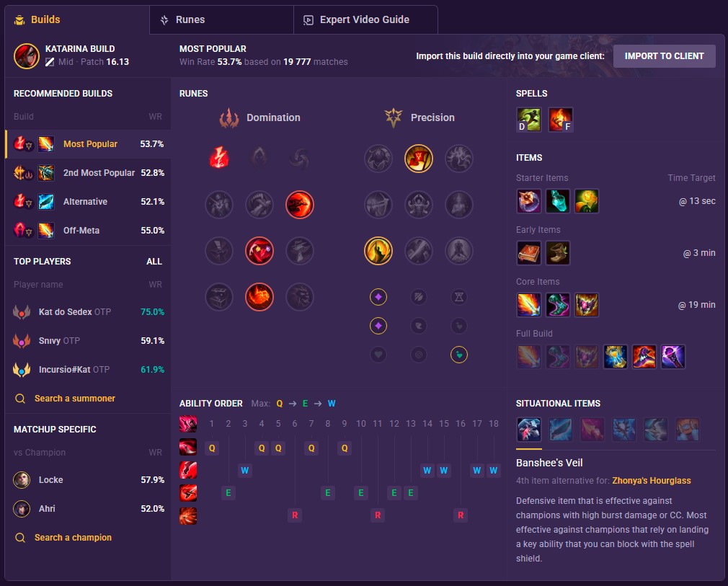Select the Most Popular build row
This screenshot has height=586, width=728.
(88, 144)
